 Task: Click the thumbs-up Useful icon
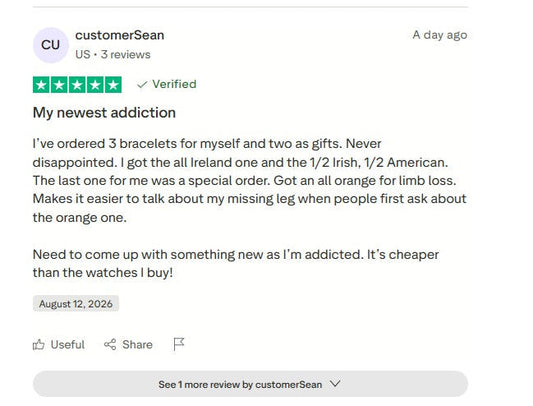point(38,344)
